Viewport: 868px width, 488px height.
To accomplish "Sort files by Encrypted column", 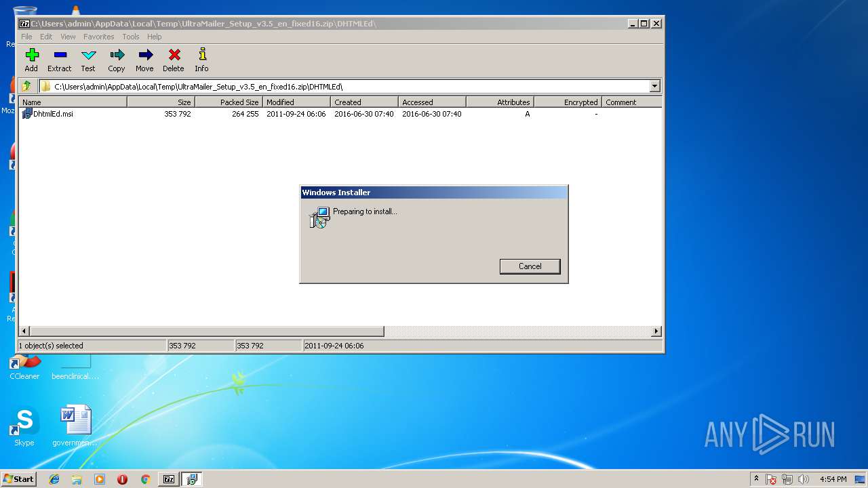I will 568,102.
